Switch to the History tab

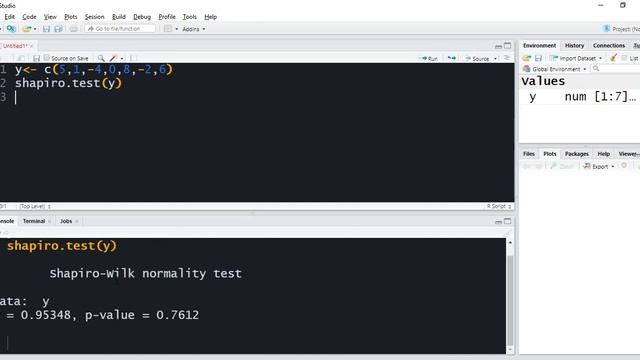(x=574, y=46)
